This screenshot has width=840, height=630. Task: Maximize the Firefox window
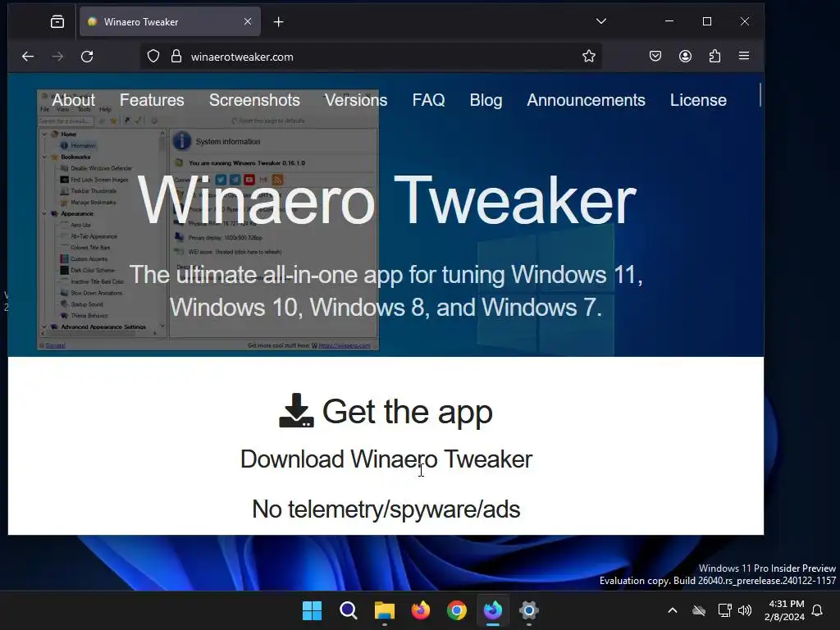[707, 21]
